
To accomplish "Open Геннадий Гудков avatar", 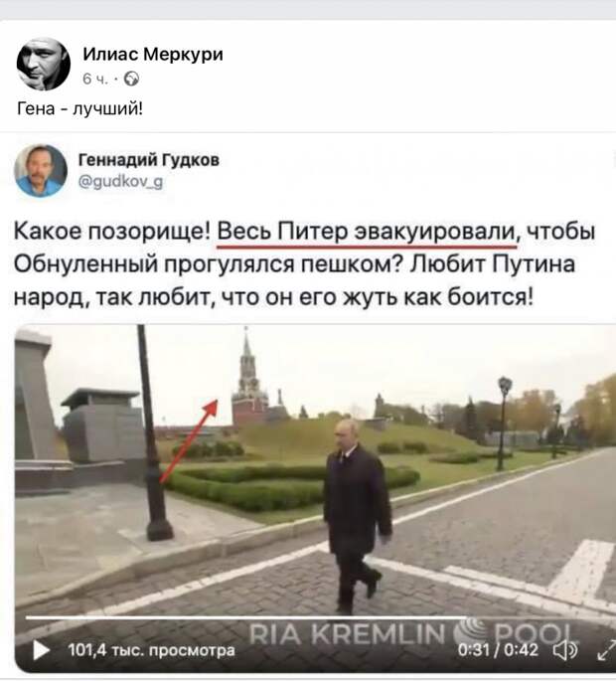I will point(41,170).
